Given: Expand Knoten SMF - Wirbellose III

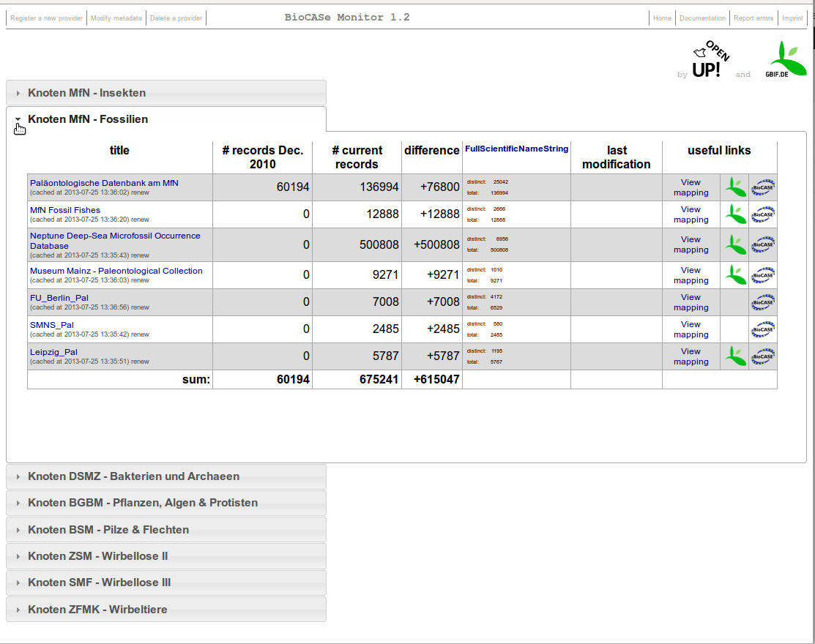Looking at the screenshot, I should (x=165, y=583).
